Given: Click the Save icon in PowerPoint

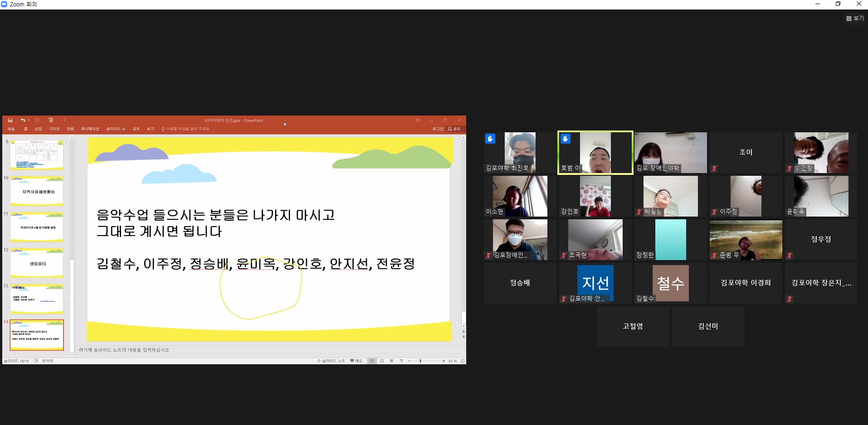Looking at the screenshot, I should pyautogui.click(x=10, y=121).
